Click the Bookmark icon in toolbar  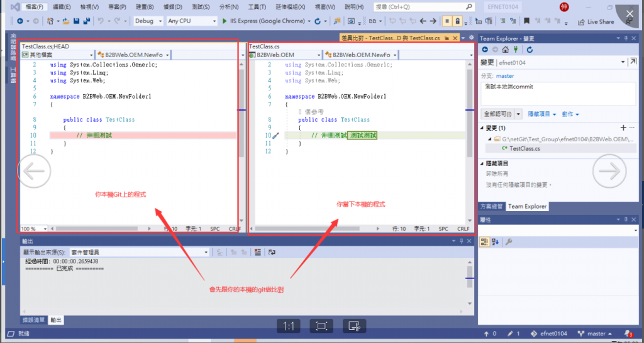(x=526, y=21)
